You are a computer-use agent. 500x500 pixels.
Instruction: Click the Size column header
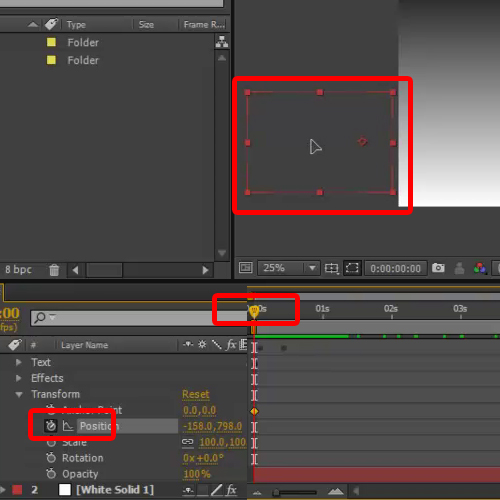click(146, 25)
